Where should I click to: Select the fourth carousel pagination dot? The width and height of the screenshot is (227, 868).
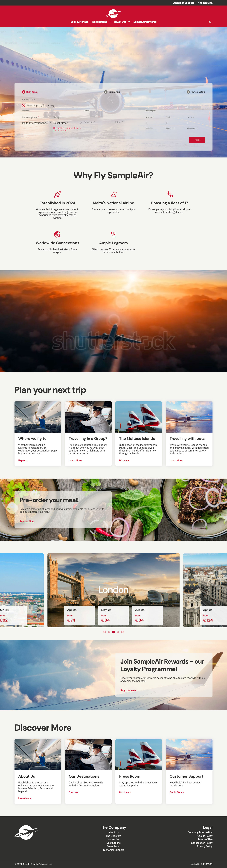click(118, 632)
